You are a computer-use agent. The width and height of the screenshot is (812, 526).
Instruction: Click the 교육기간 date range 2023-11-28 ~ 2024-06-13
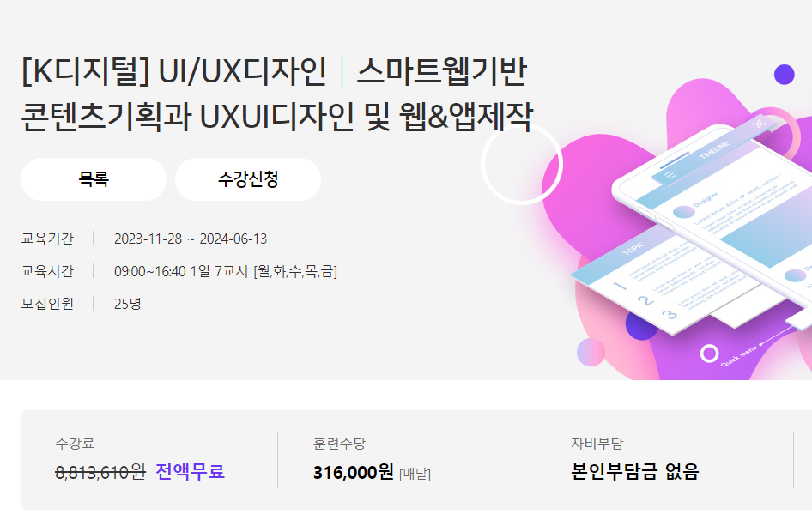click(191, 239)
